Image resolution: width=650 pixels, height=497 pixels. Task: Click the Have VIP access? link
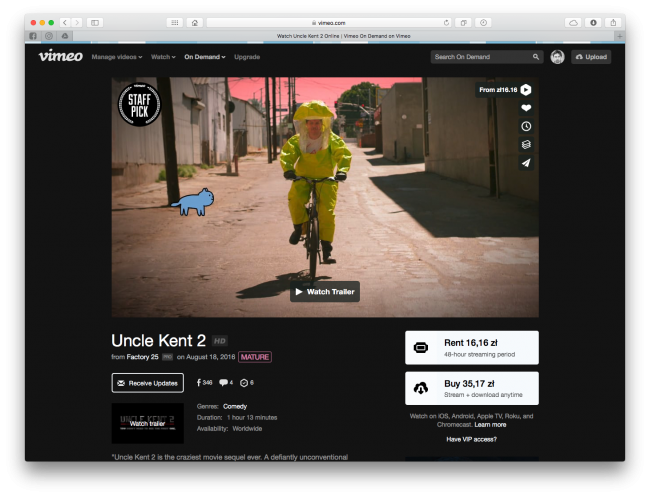pos(471,439)
